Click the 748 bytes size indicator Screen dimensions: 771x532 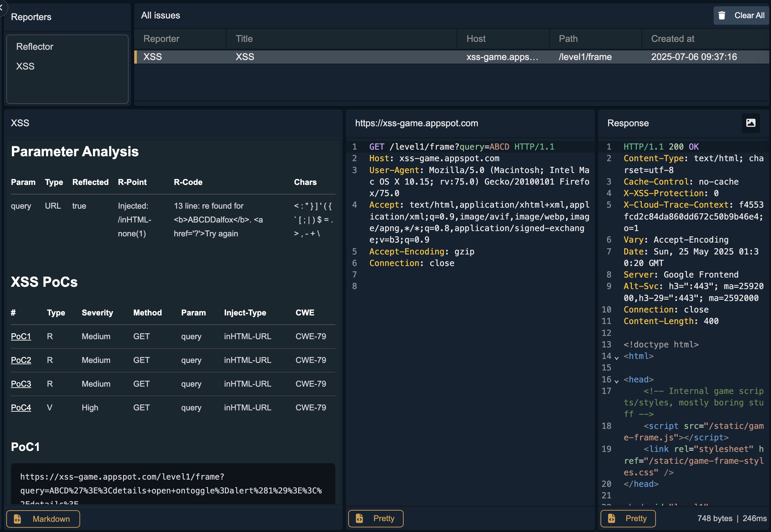(x=715, y=518)
